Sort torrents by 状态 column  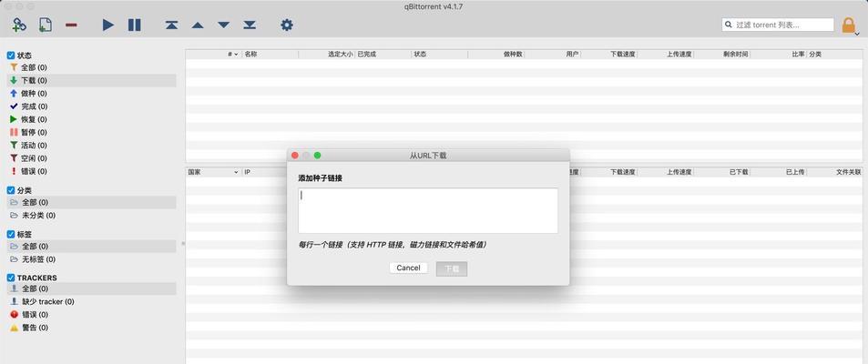coord(440,55)
